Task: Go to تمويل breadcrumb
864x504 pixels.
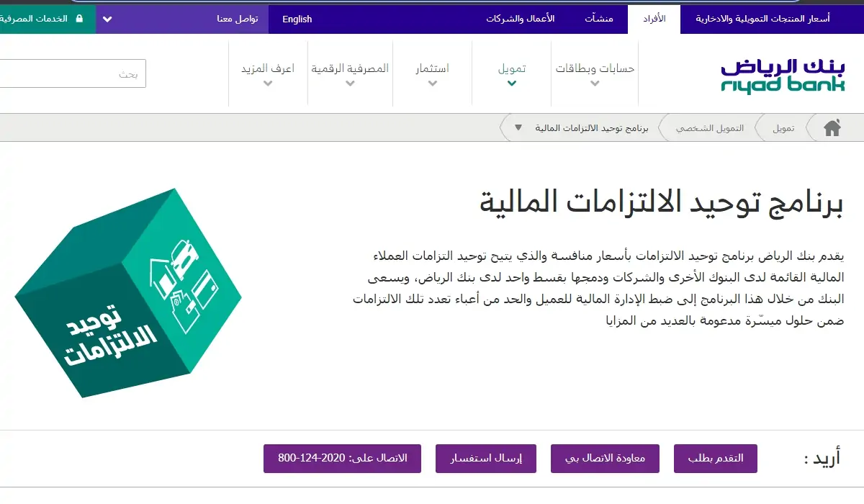Action: tap(783, 128)
